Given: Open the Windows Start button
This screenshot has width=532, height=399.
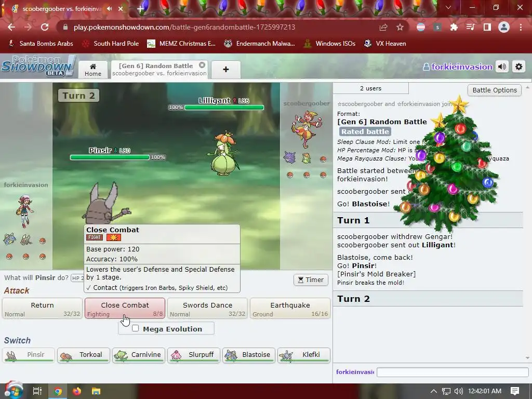Looking at the screenshot, I should [x=13, y=391].
